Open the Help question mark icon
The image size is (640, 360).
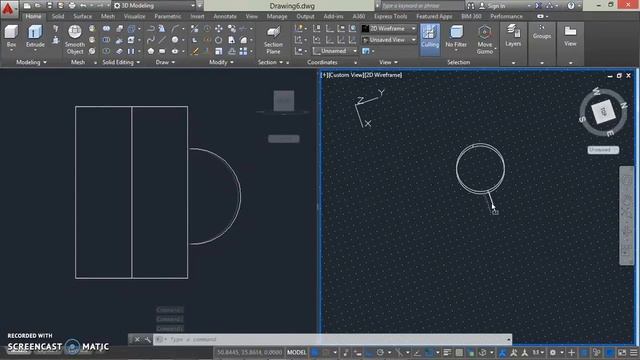pos(571,5)
